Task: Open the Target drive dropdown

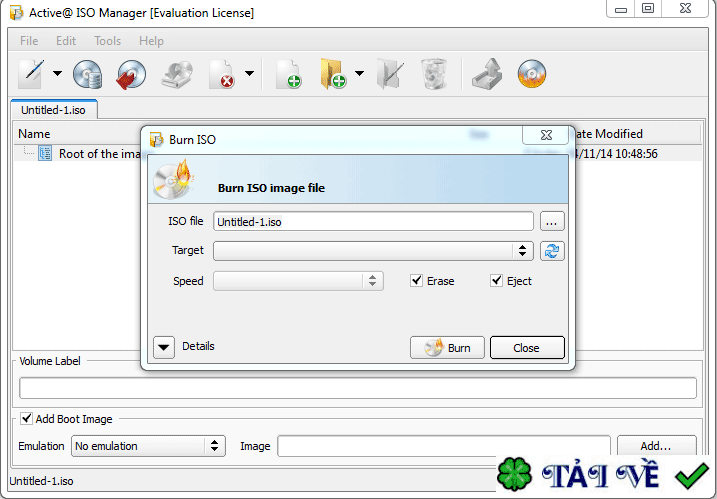Action: click(373, 251)
